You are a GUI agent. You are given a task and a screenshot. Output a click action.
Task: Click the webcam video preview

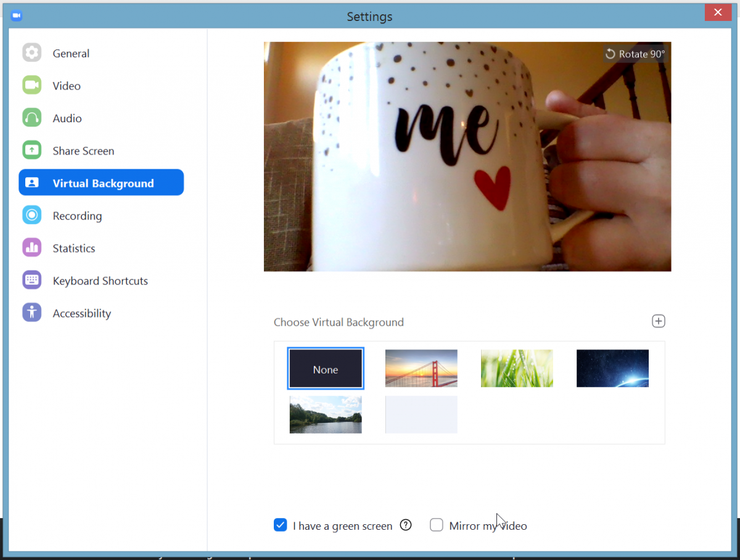coord(467,157)
